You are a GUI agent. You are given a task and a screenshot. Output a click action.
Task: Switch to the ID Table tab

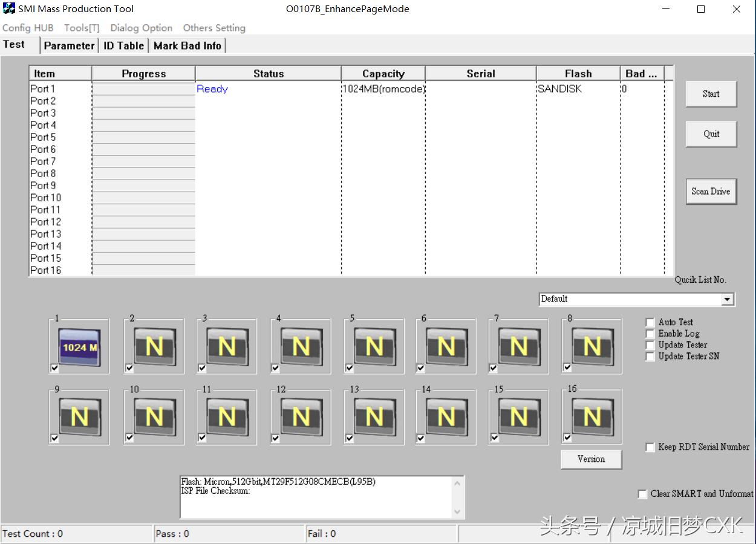pos(123,45)
